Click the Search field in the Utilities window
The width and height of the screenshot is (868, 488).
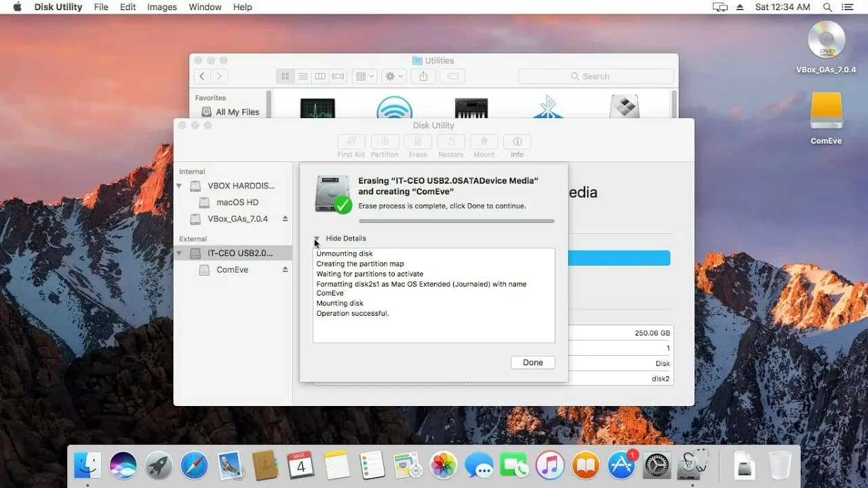pos(595,76)
